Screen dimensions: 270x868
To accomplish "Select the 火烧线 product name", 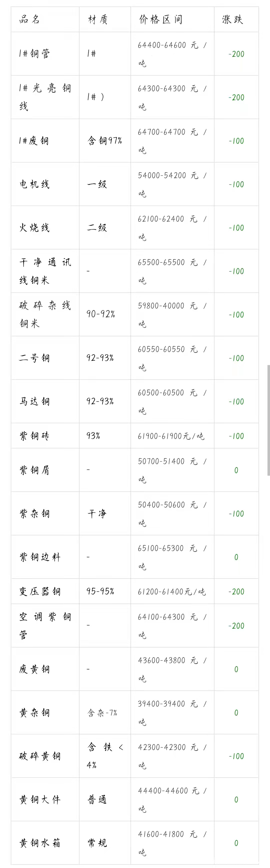I will click(x=34, y=227).
